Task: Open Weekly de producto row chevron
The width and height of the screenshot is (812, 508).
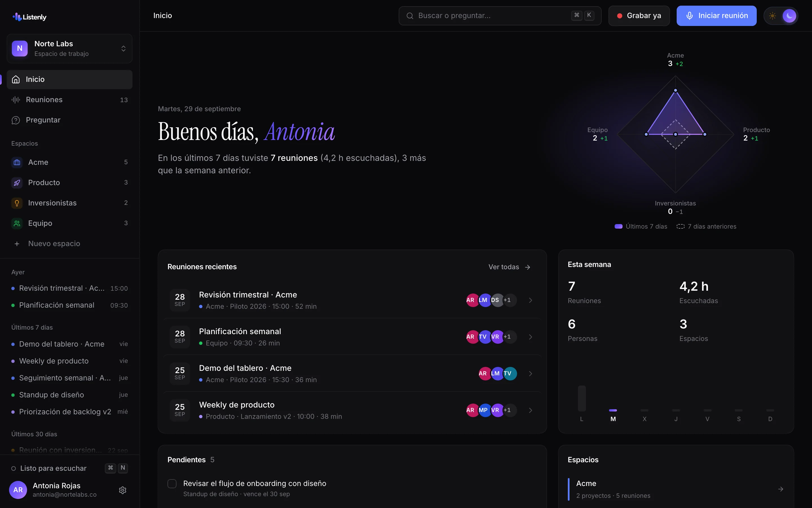Action: [x=531, y=410]
